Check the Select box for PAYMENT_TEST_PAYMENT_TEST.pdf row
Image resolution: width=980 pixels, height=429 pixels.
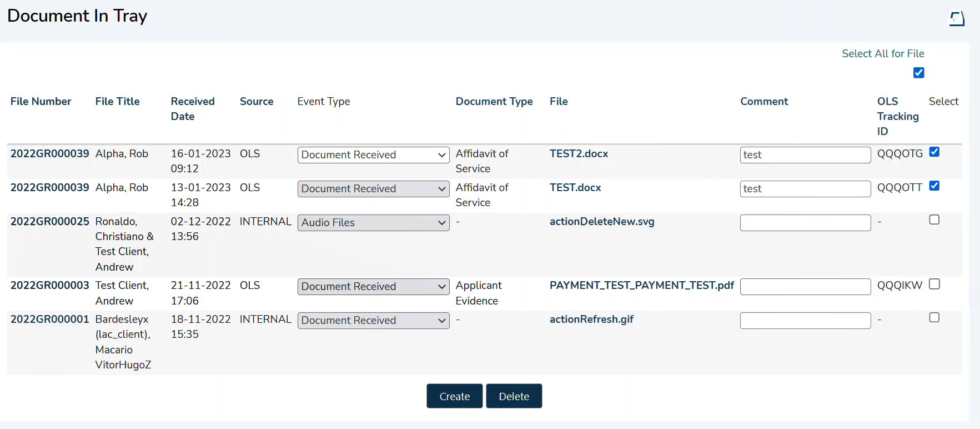pyautogui.click(x=934, y=284)
